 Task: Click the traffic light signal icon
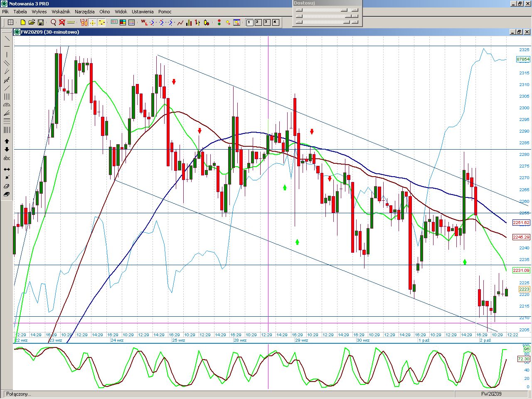point(219,22)
